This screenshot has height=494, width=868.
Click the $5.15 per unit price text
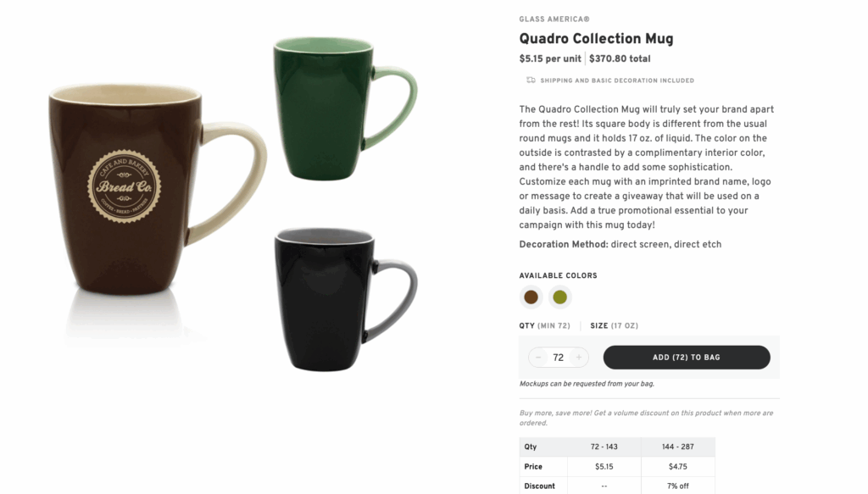[552, 58]
